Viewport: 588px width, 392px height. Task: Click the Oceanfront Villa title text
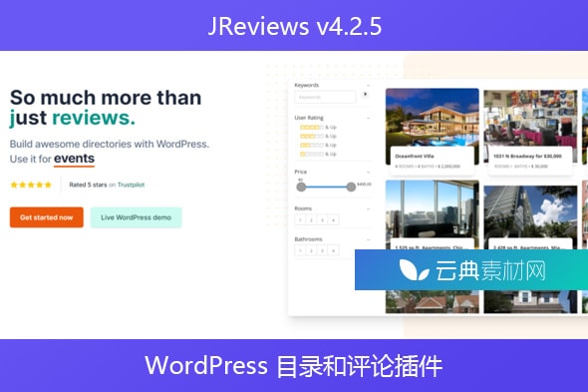click(x=415, y=157)
